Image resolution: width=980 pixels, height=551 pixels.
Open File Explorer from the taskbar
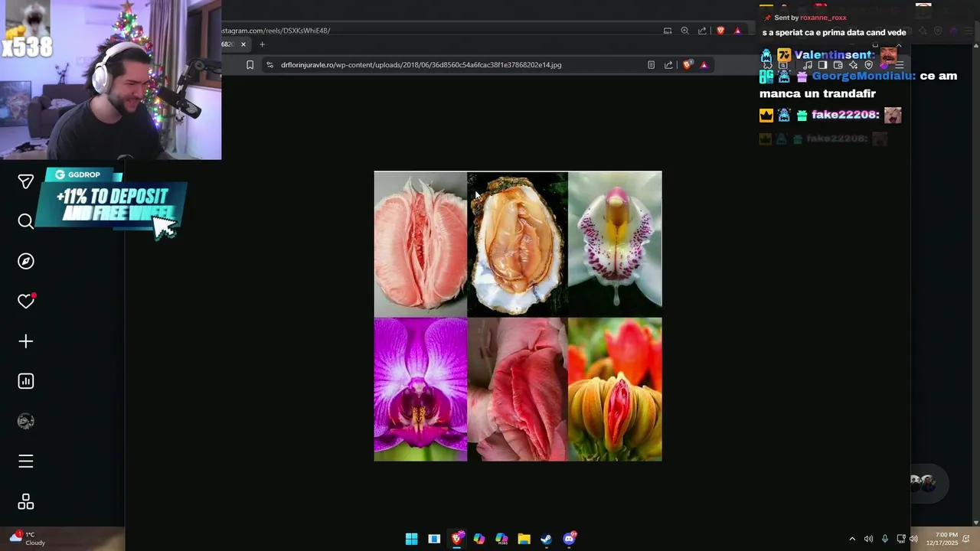coord(524,539)
